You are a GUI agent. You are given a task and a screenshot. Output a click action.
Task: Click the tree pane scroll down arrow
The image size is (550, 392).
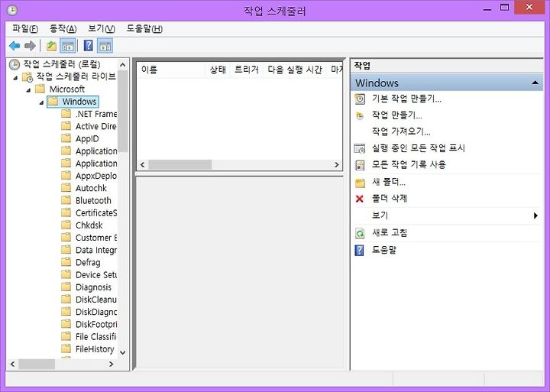tap(122, 352)
